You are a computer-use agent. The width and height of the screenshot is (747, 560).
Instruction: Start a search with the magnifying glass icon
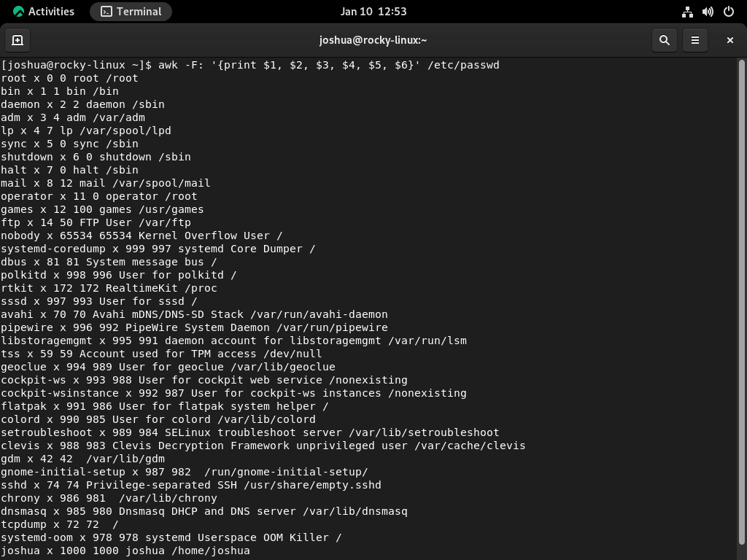pyautogui.click(x=664, y=40)
